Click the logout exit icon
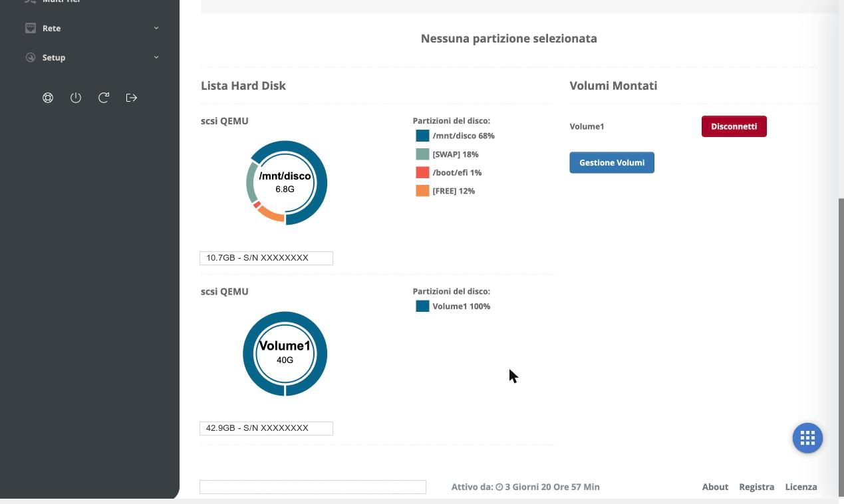This screenshot has height=504, width=844. (x=132, y=98)
